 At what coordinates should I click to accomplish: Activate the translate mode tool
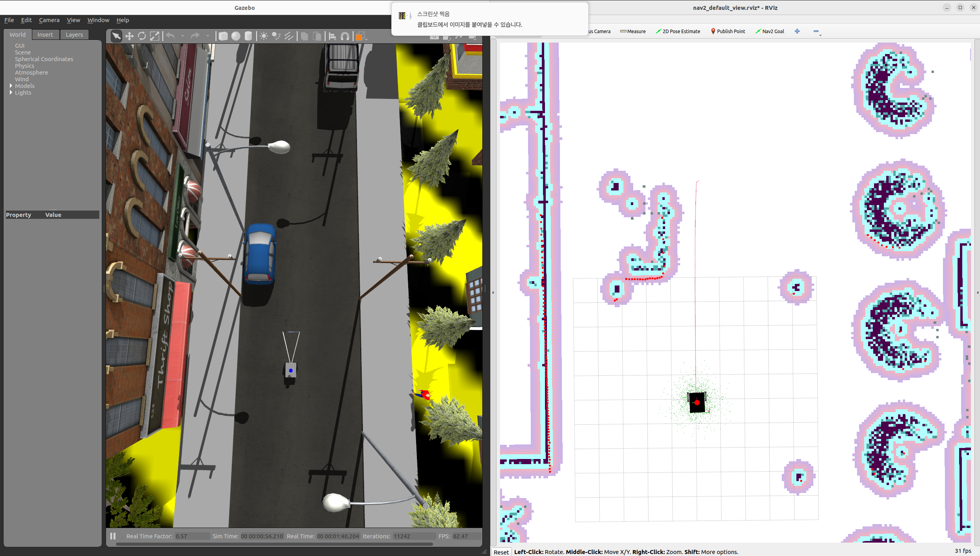129,36
